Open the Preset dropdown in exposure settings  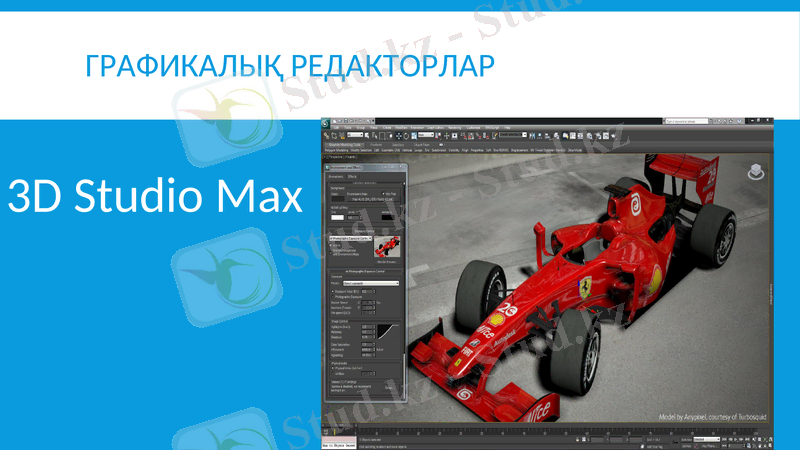pyautogui.click(x=371, y=284)
